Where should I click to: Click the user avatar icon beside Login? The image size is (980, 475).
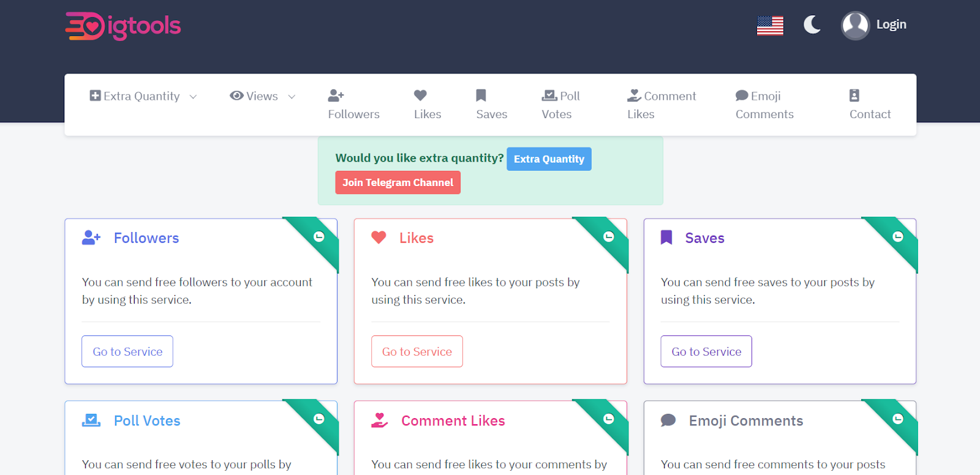coord(855,26)
